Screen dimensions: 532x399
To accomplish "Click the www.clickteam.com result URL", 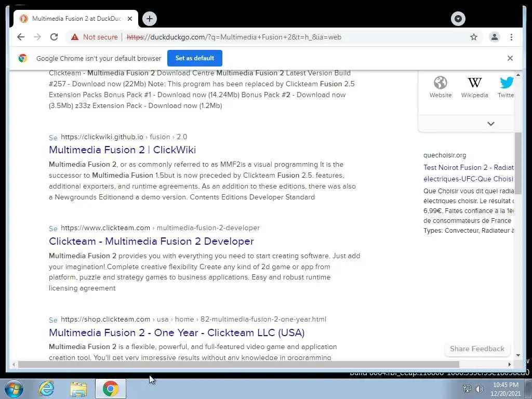I will point(160,228).
